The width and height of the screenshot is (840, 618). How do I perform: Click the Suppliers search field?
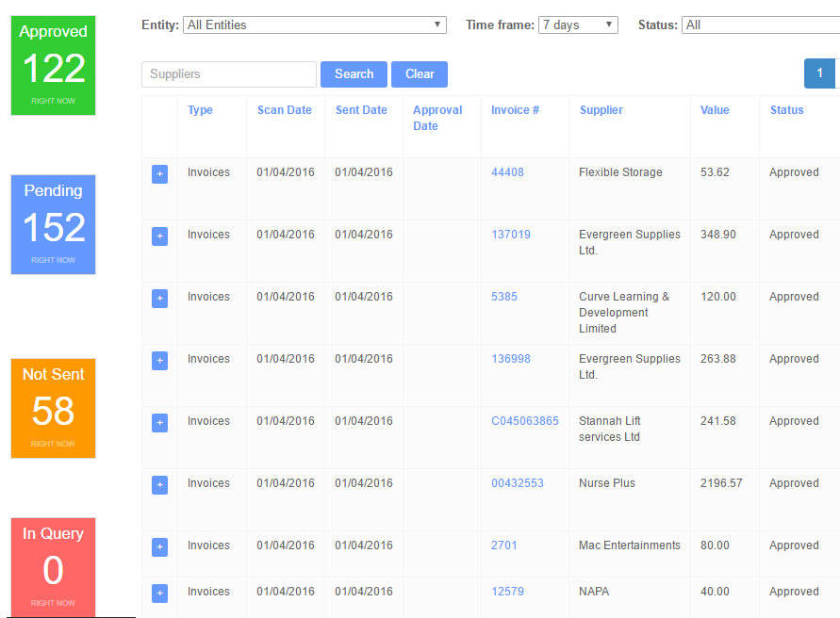tap(228, 73)
